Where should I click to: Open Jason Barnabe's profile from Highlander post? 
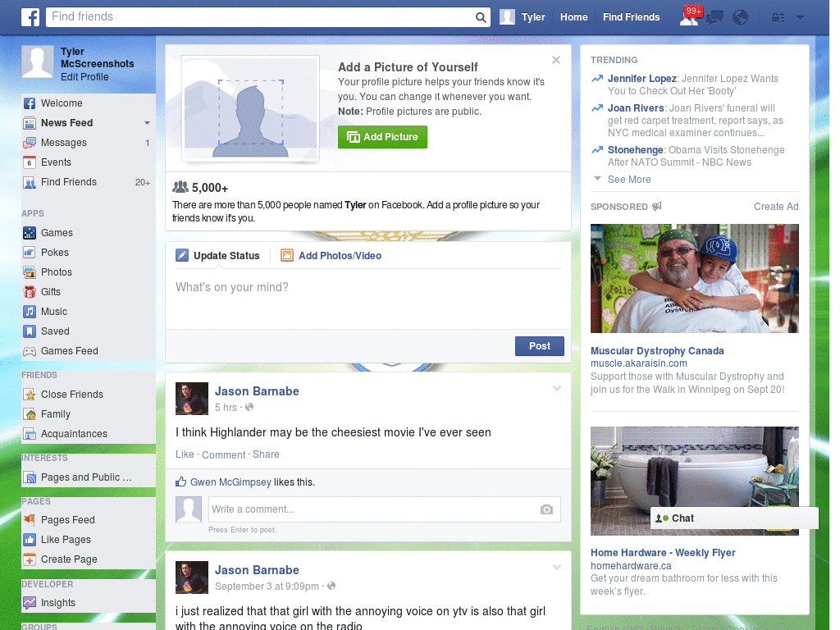[257, 391]
